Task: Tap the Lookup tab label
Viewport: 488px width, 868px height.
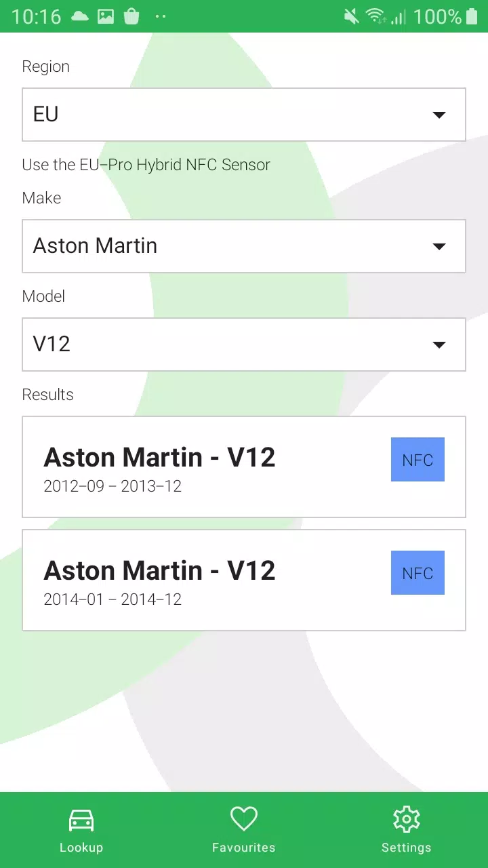Action: [81, 848]
